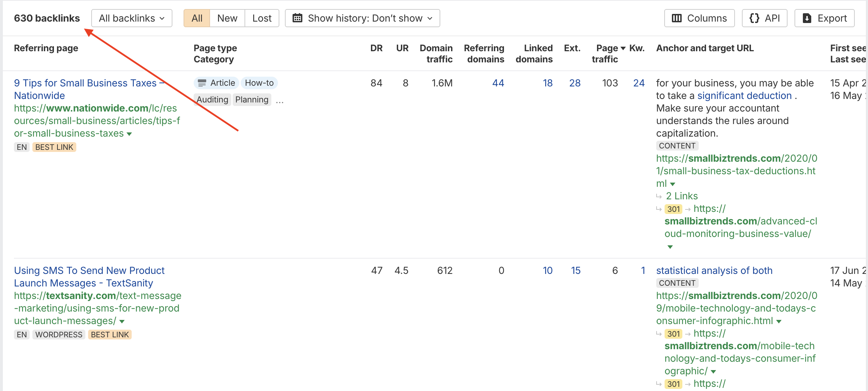This screenshot has width=868, height=391.
Task: Expand the advanced-cloud-monitoring URL dropdown arrow
Action: tap(670, 247)
